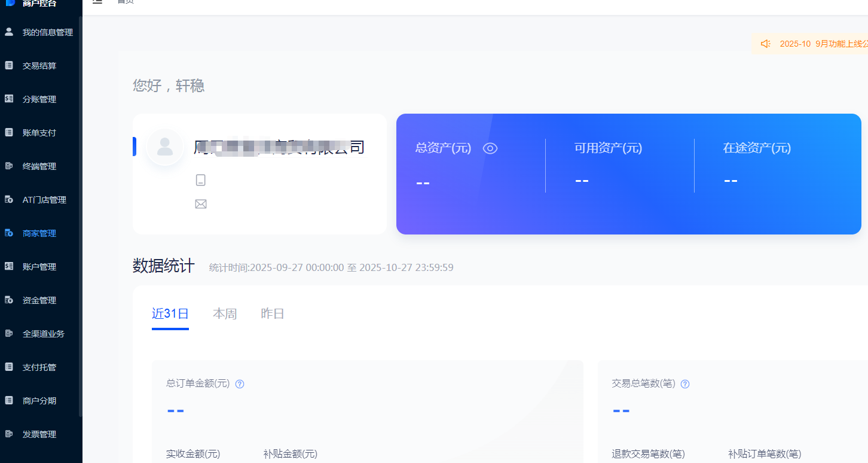Image resolution: width=868 pixels, height=463 pixels.
Task: Switch to the 昨日 tab
Action: click(x=272, y=313)
